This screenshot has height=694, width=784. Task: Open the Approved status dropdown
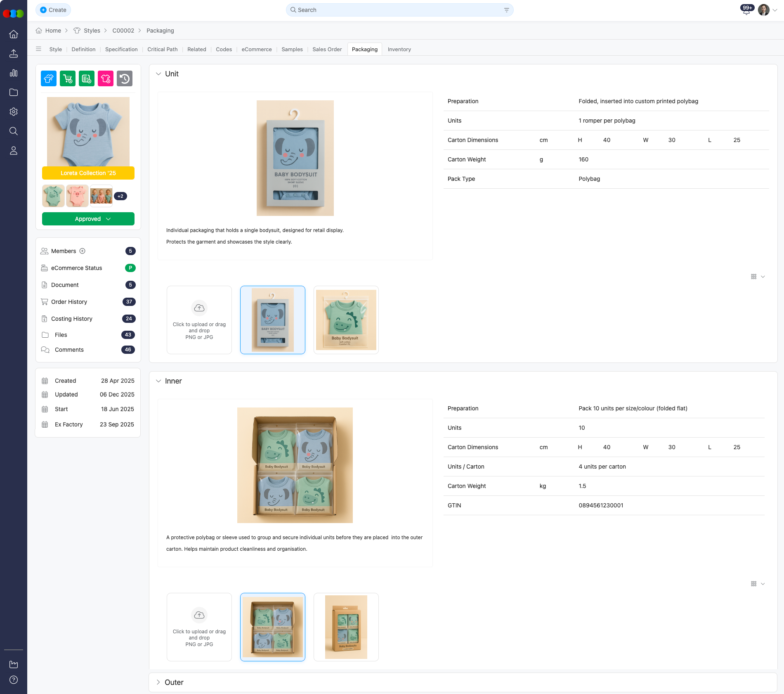click(88, 219)
